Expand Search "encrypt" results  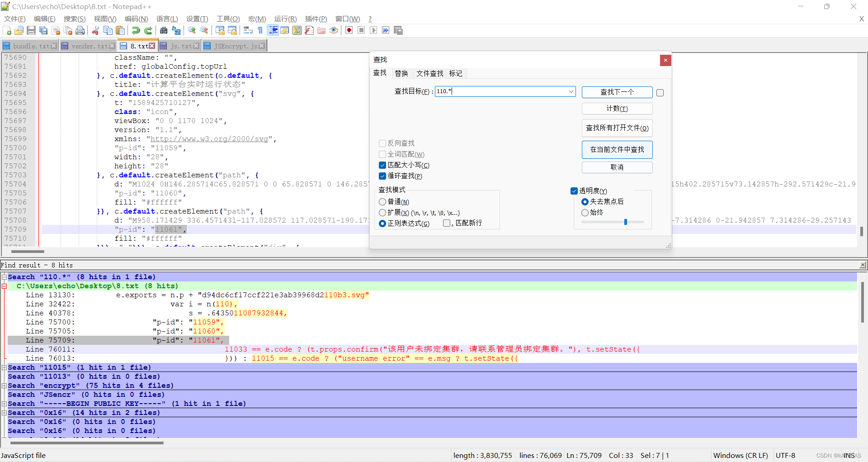coord(4,386)
